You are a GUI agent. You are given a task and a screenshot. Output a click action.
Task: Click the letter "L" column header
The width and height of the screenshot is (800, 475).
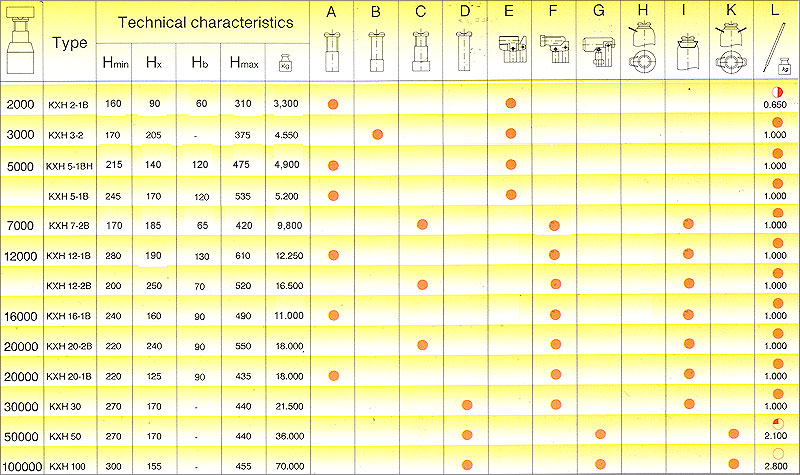point(776,11)
